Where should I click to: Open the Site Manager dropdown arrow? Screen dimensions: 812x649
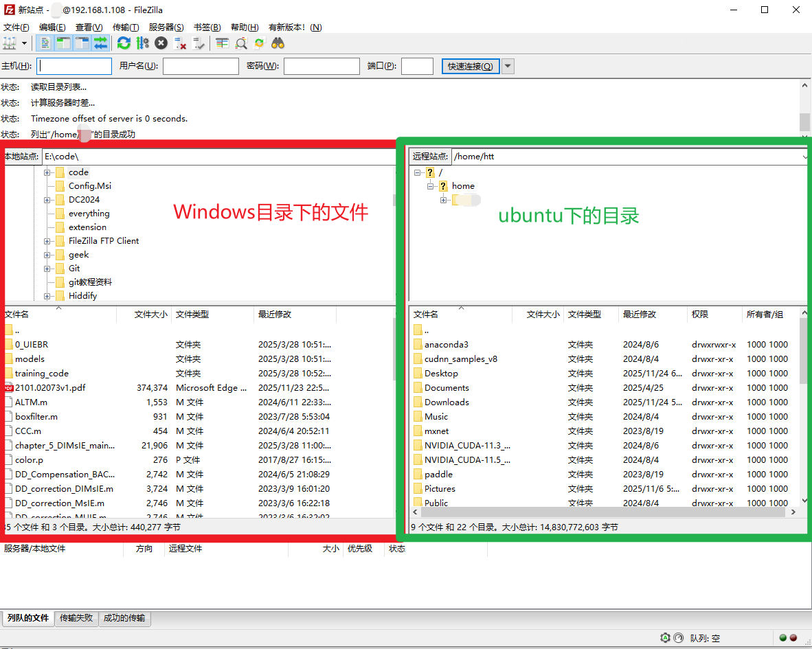pyautogui.click(x=24, y=43)
